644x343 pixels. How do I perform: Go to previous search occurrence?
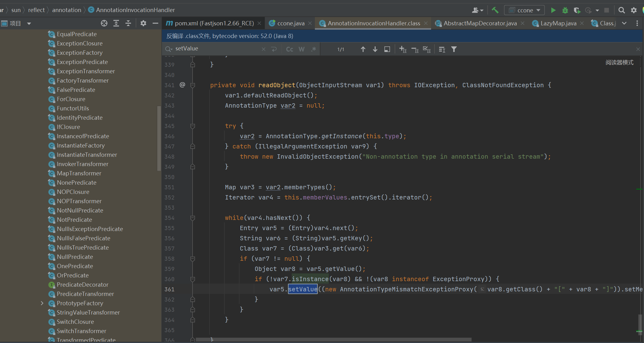tap(363, 49)
